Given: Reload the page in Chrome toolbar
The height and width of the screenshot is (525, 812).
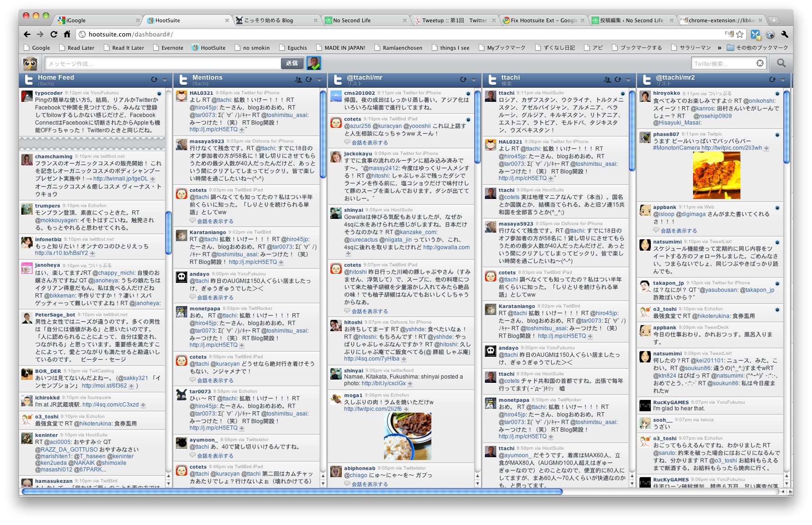Looking at the screenshot, I should click(x=54, y=34).
